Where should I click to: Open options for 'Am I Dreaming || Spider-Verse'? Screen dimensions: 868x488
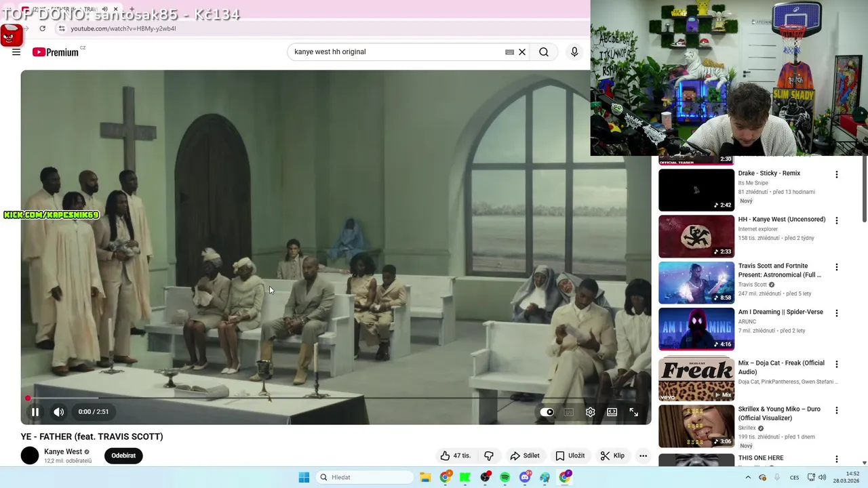click(836, 313)
